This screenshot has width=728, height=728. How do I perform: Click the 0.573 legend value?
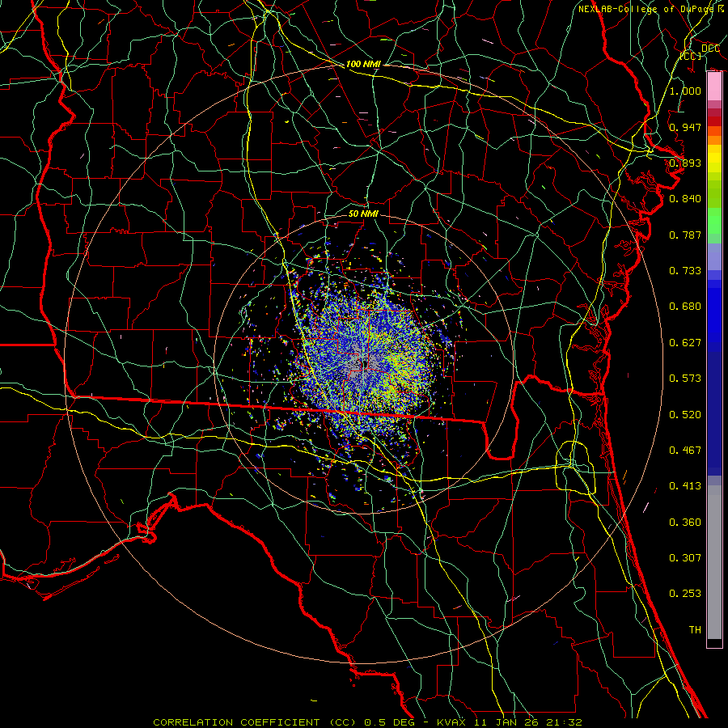click(x=685, y=379)
